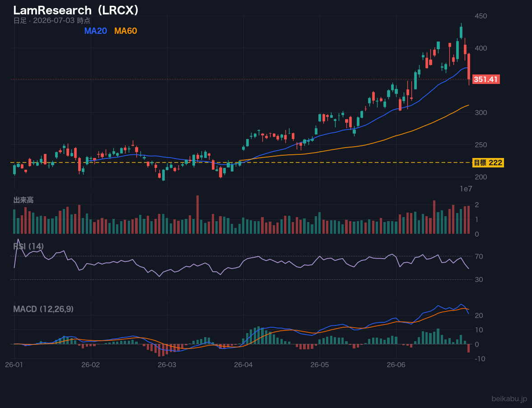The height and width of the screenshot is (408, 532).
Task: Click the MACD axis label 20
Action: tap(479, 315)
